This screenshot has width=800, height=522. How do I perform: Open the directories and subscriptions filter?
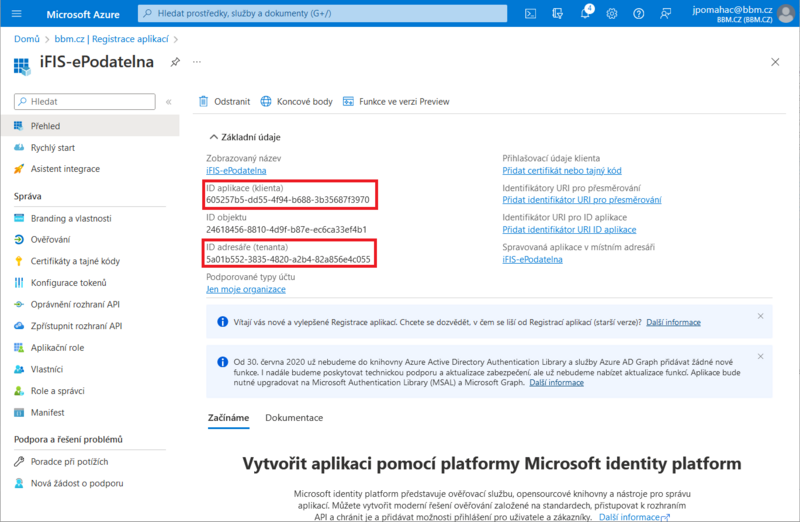[x=558, y=14]
